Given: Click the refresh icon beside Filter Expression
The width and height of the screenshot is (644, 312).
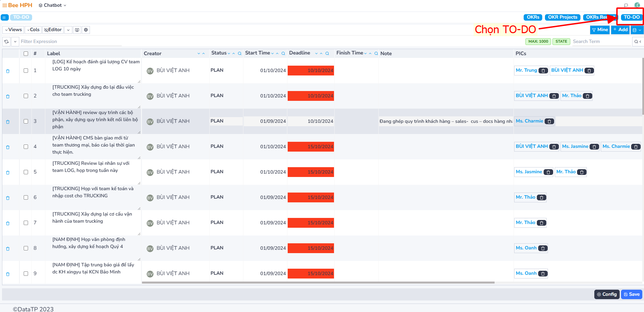Looking at the screenshot, I should [6, 42].
